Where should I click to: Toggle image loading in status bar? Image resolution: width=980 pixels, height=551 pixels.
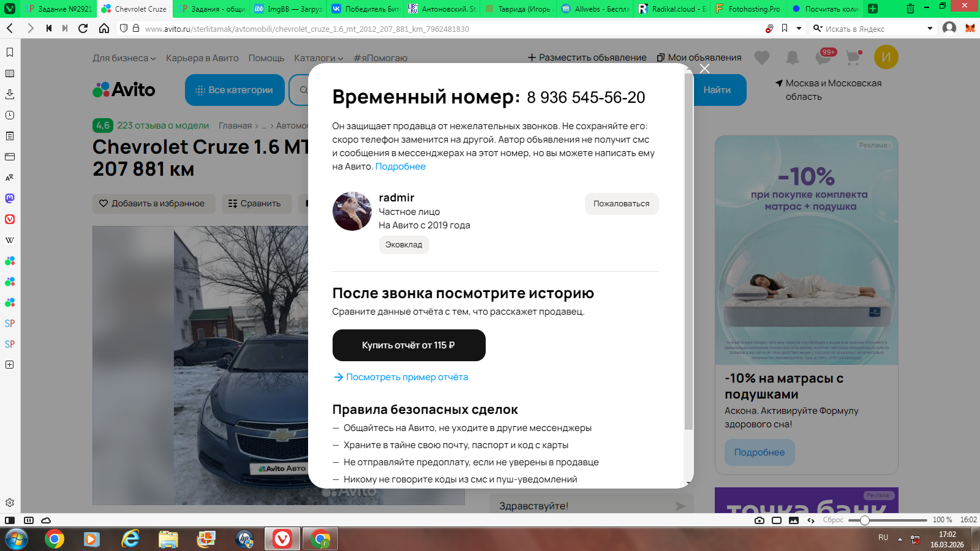(794, 520)
